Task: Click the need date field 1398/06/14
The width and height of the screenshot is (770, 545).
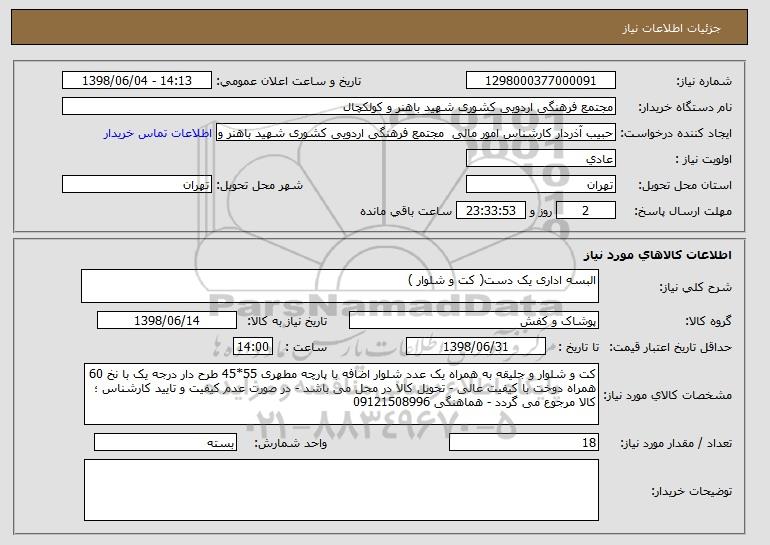Action: (167, 321)
